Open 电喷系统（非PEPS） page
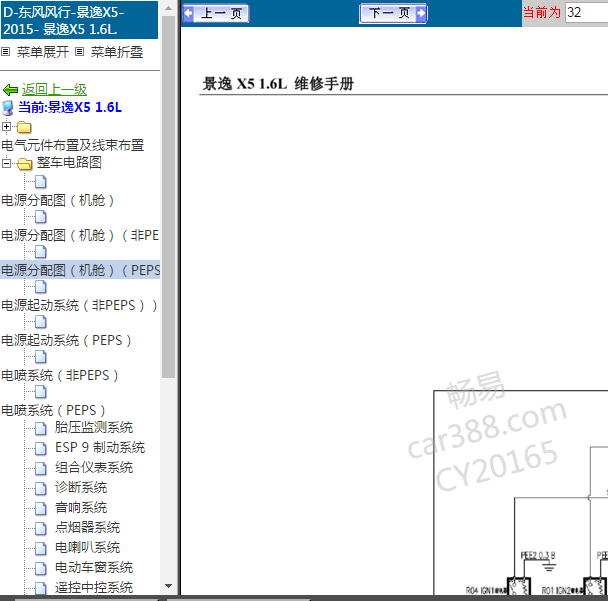 (x=60, y=375)
